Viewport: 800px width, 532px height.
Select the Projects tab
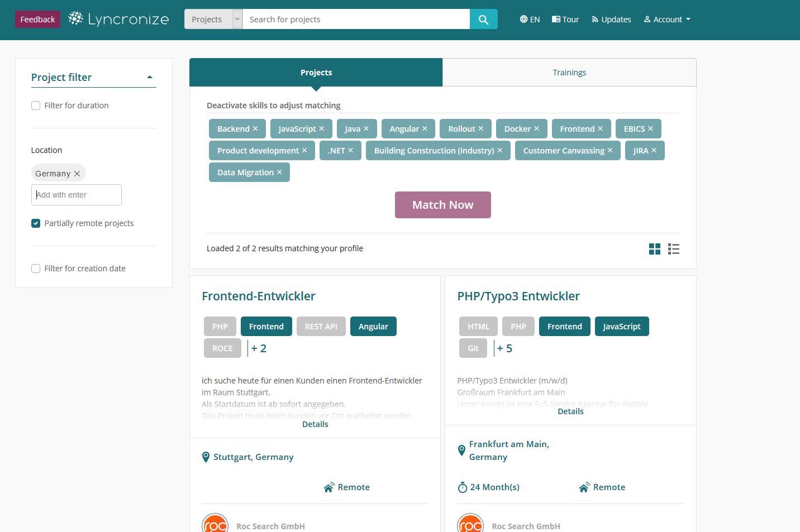pyautogui.click(x=316, y=73)
